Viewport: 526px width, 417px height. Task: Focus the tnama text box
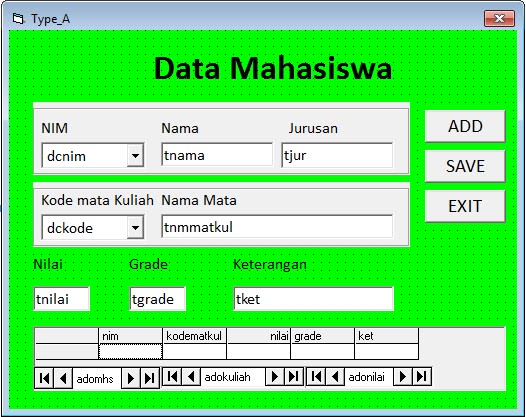[x=217, y=154]
